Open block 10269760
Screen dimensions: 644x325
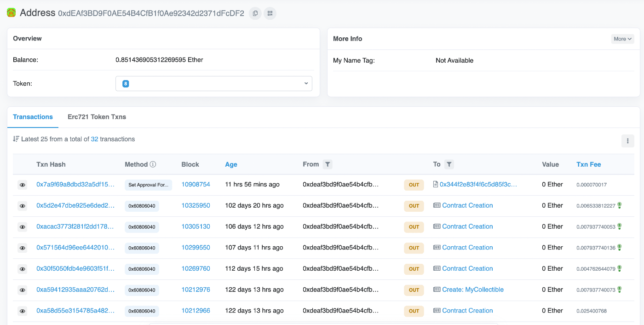click(x=195, y=268)
